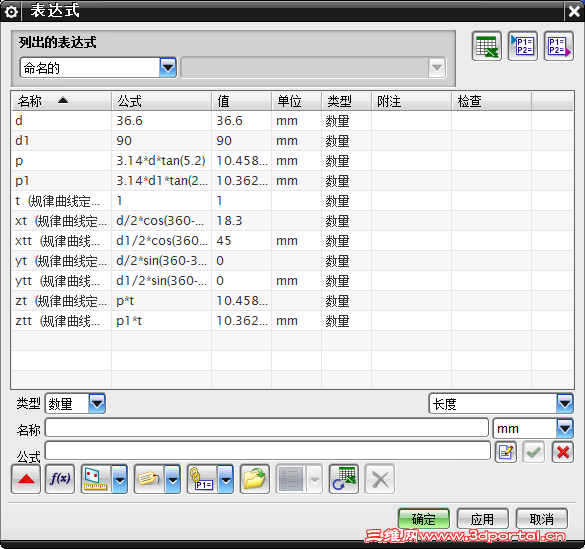Viewport: 585px width, 549px height.
Task: Click the 数量 type cell in row p
Action: [x=347, y=161]
